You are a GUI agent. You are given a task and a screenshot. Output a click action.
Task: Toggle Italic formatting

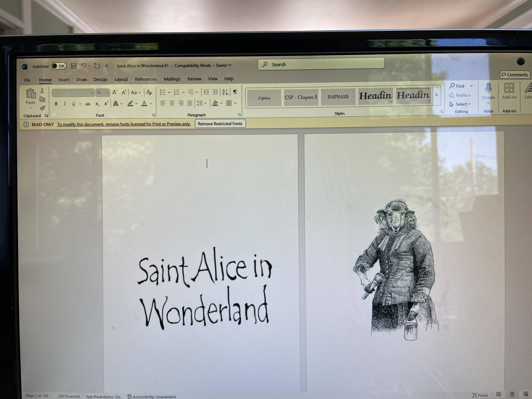pyautogui.click(x=65, y=104)
